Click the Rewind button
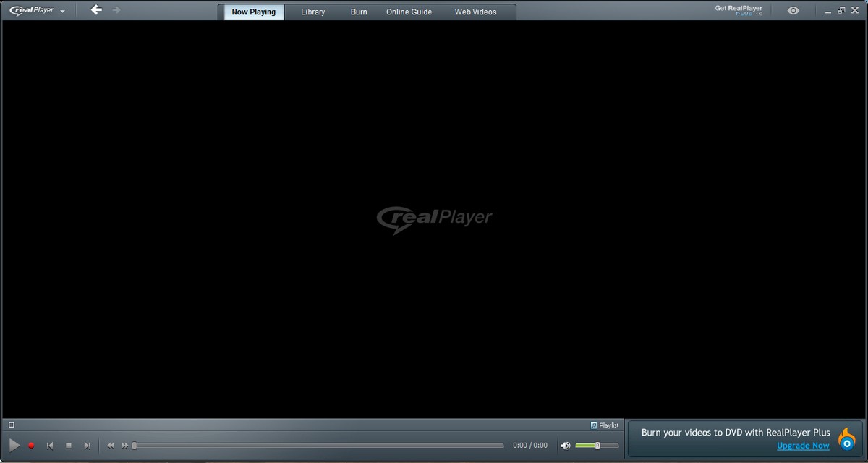 coord(111,446)
